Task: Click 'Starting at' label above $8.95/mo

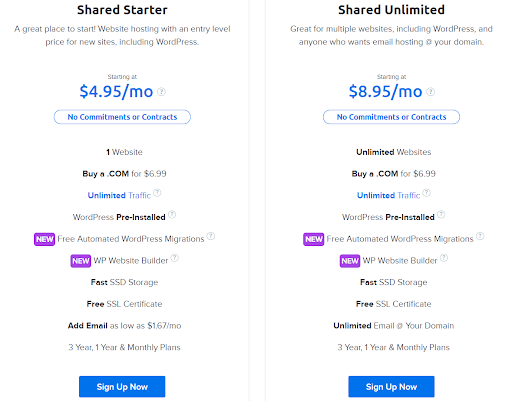Action: click(x=391, y=77)
